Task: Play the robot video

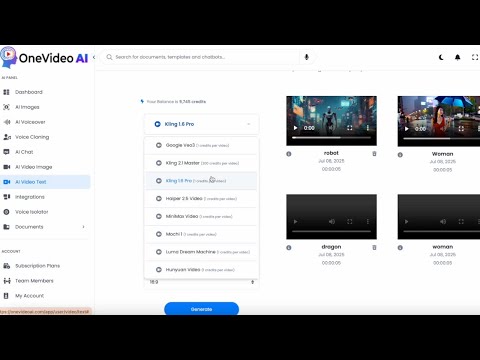Action: point(295,128)
